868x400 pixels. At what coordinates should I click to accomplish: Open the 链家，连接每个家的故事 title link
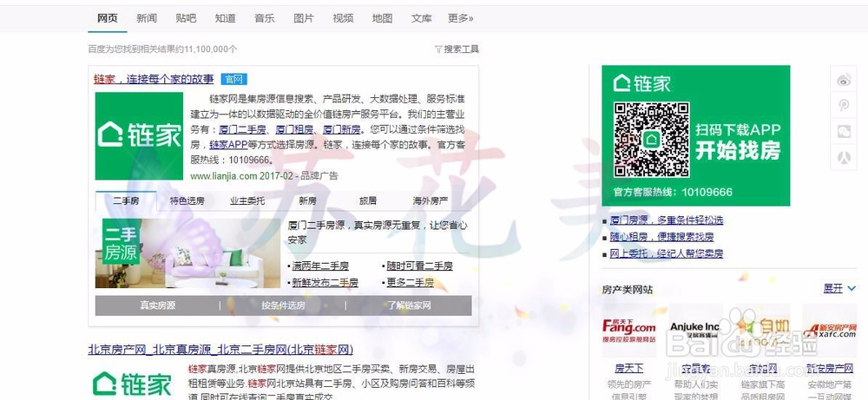154,79
